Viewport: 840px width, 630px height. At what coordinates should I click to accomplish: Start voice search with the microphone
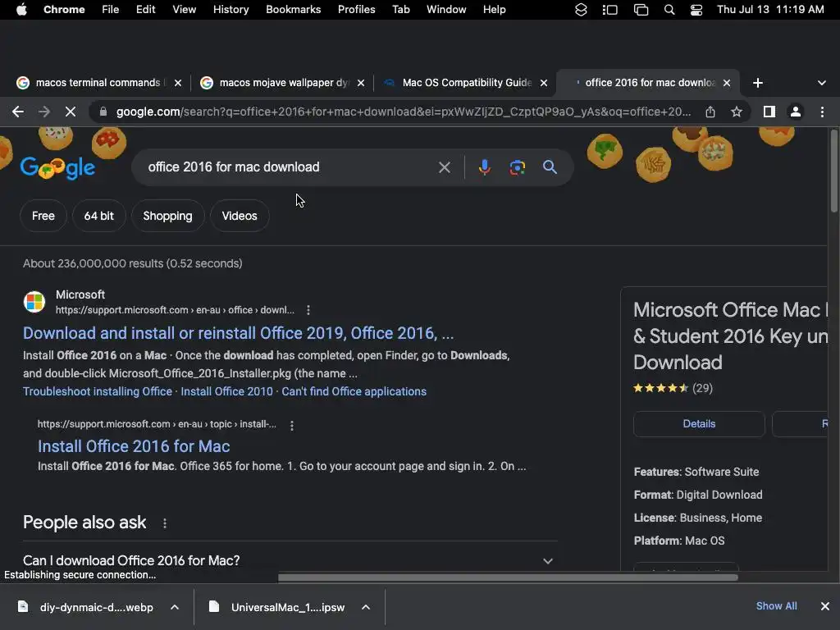click(484, 167)
